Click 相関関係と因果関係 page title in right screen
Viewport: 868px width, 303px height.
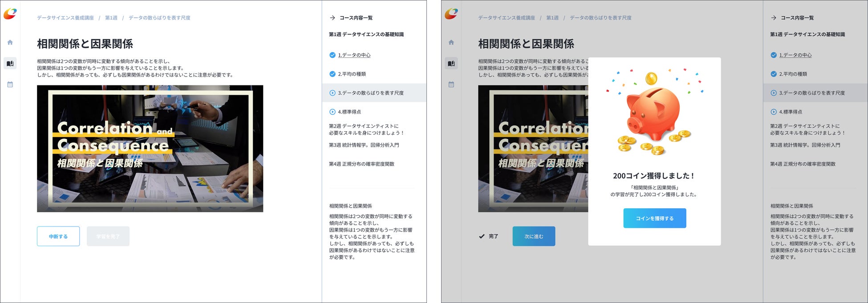526,44
